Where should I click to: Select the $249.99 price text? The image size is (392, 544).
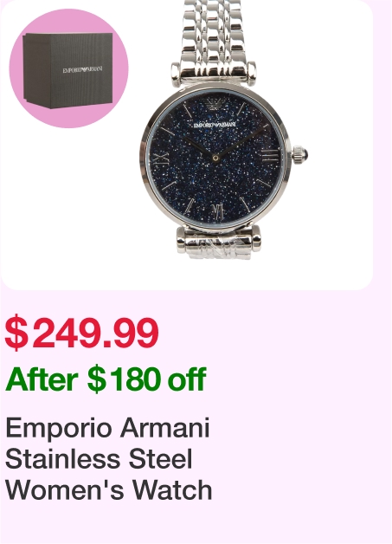[82, 333]
